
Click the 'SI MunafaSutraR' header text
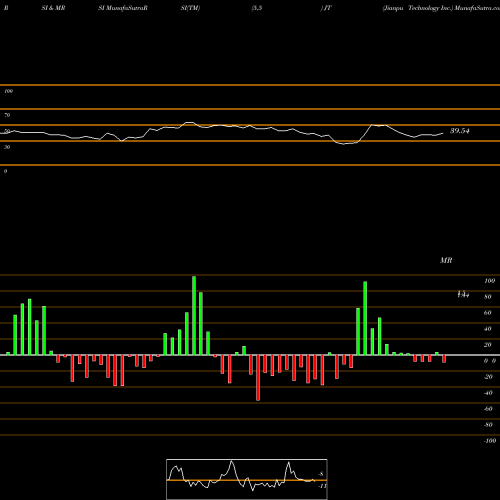123,8
